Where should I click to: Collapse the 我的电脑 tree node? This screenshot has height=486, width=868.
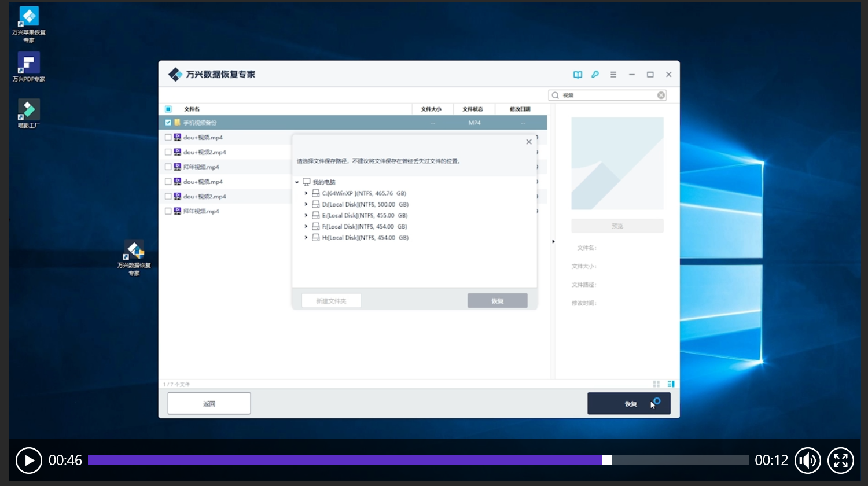pos(297,182)
